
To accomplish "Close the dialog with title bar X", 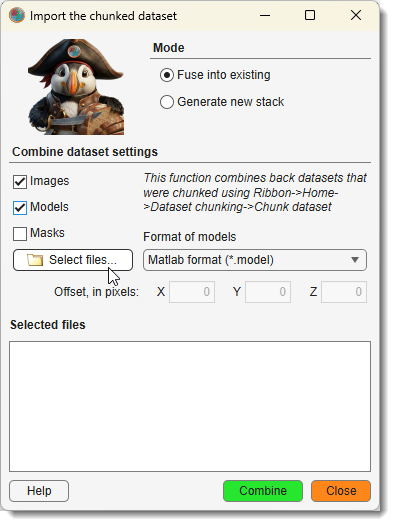I will tap(356, 15).
